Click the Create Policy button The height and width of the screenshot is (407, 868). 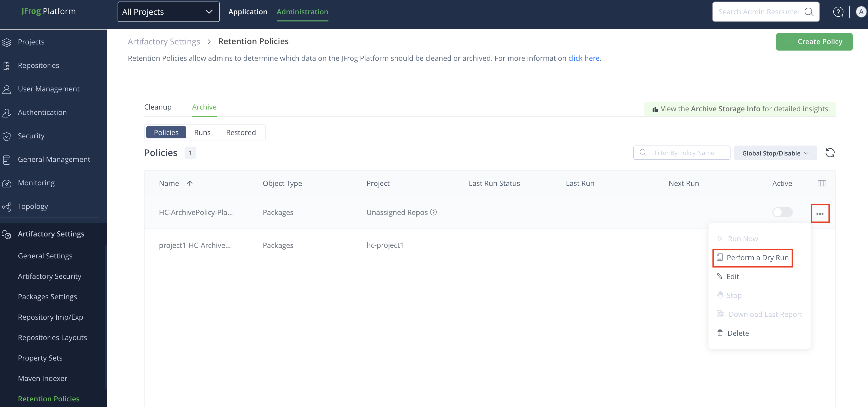click(814, 42)
